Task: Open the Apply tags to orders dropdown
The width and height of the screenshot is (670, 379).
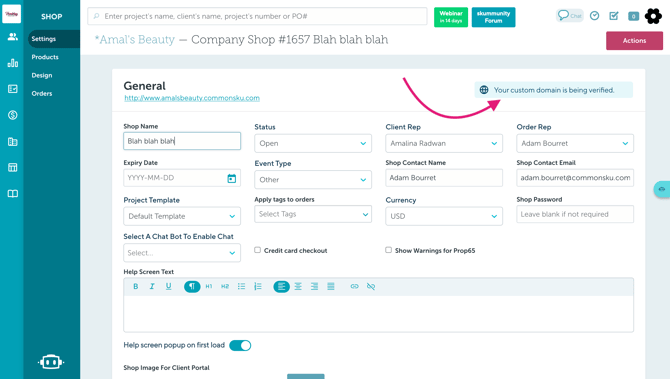Action: (x=313, y=214)
